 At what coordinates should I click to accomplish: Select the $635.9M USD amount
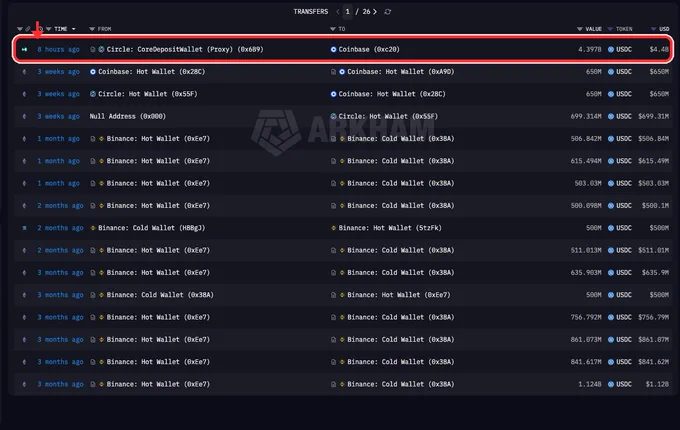click(x=655, y=273)
